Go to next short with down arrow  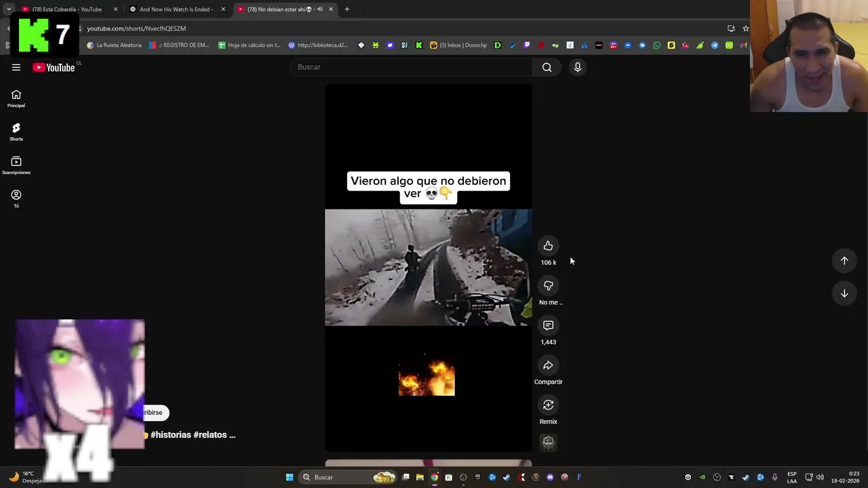[x=844, y=293]
